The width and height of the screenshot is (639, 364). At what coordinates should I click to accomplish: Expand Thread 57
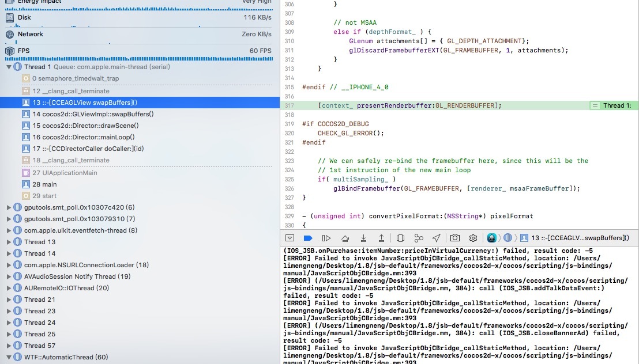click(x=9, y=346)
